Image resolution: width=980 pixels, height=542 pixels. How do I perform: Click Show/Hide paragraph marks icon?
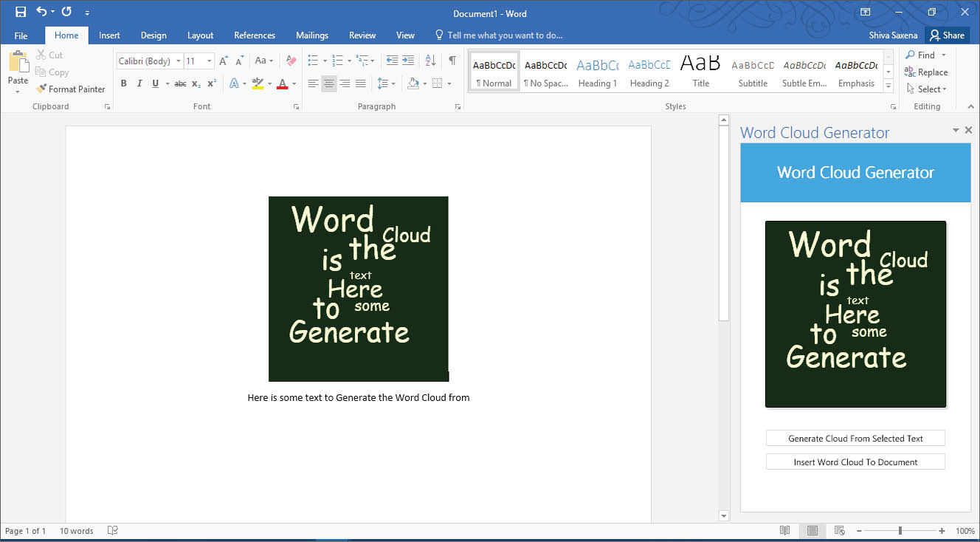pyautogui.click(x=452, y=61)
